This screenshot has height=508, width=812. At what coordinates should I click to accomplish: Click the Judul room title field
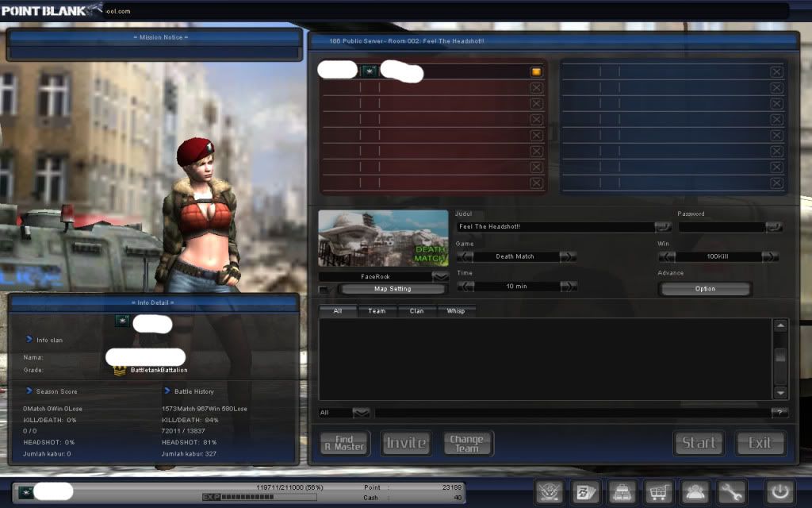click(x=555, y=226)
